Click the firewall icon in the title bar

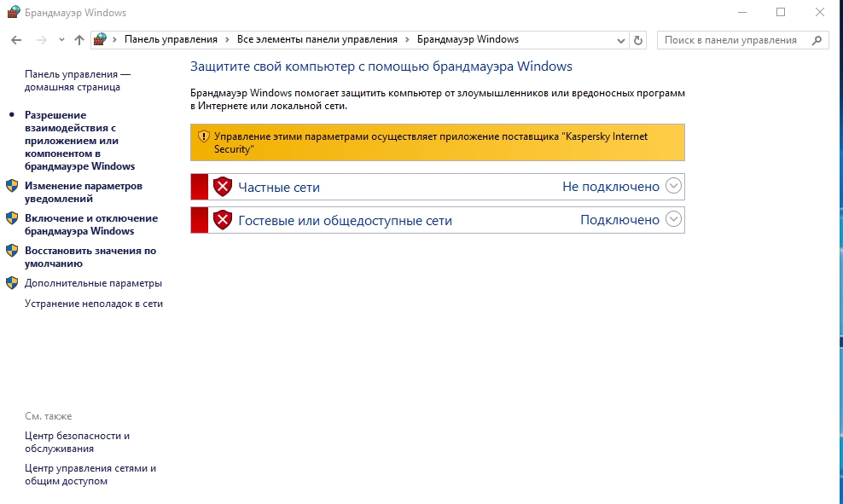point(13,12)
